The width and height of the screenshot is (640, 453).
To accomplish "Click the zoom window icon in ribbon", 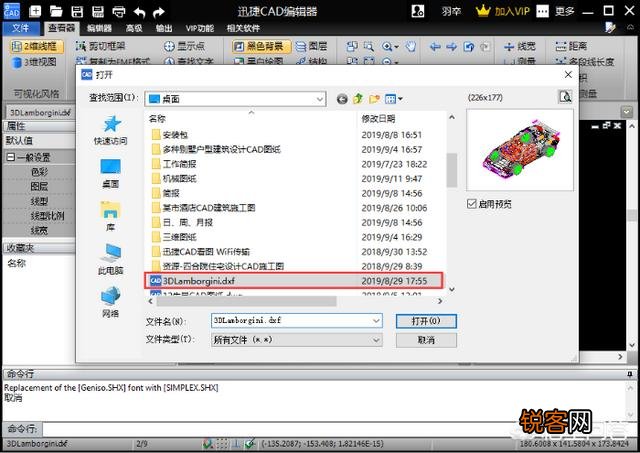I will coord(369,47).
